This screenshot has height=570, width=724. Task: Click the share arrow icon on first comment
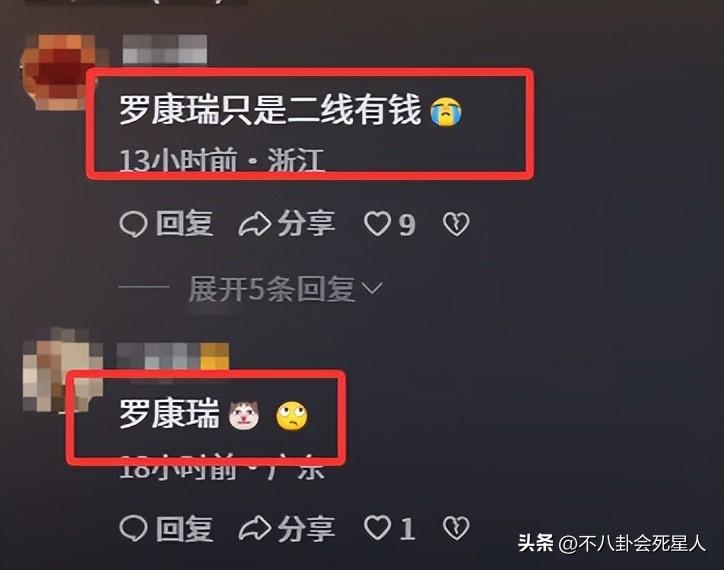click(x=254, y=224)
